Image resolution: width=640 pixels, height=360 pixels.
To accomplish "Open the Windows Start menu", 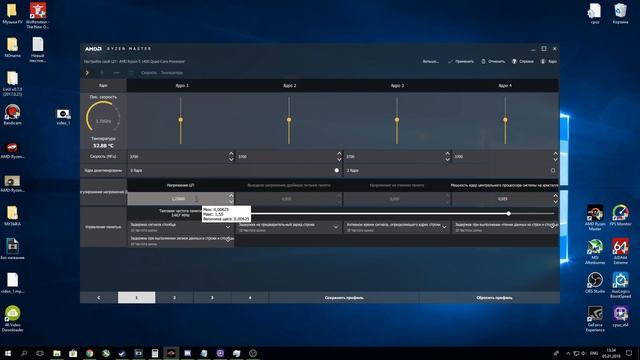I will (x=8, y=353).
